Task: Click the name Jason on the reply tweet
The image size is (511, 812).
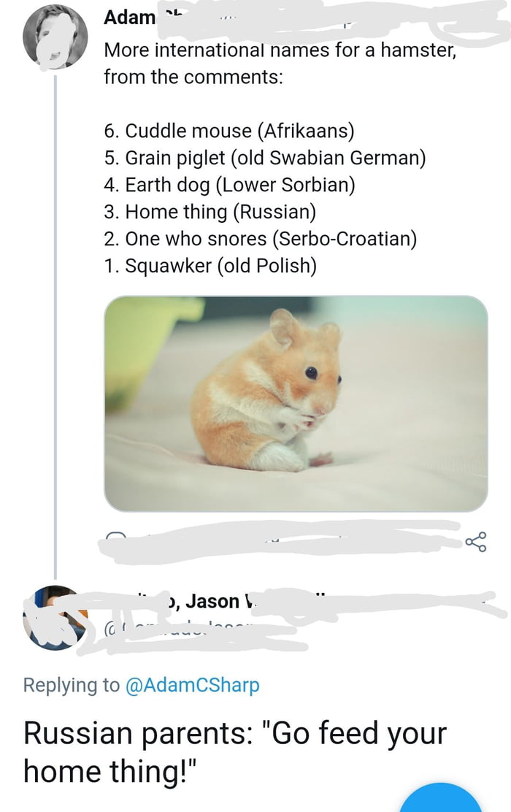Action: coord(212,601)
